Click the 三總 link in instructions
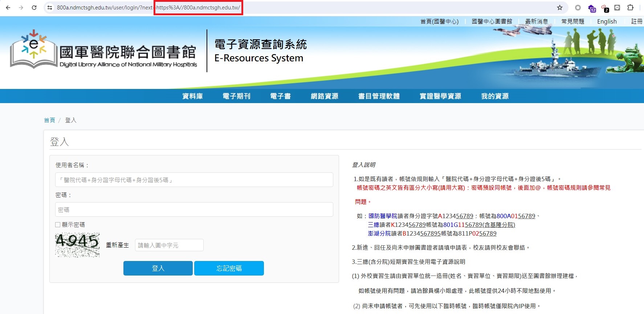644x314 pixels. (x=374, y=225)
